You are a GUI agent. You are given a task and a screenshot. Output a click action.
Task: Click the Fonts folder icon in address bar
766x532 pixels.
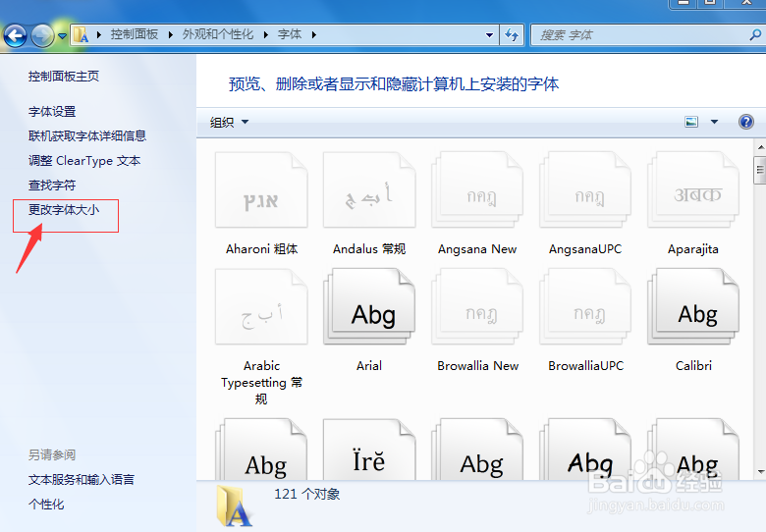pyautogui.click(x=82, y=34)
